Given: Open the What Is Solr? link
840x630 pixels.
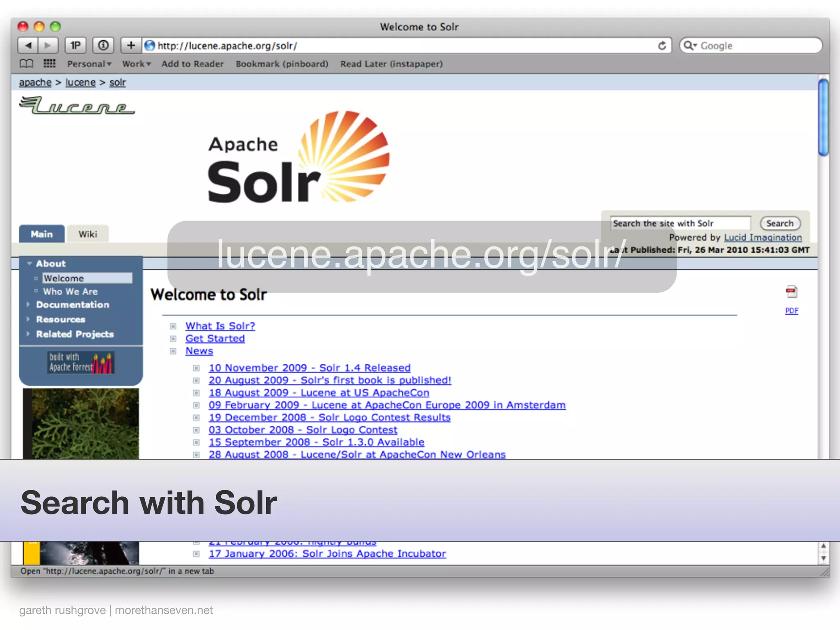Looking at the screenshot, I should tap(220, 326).
